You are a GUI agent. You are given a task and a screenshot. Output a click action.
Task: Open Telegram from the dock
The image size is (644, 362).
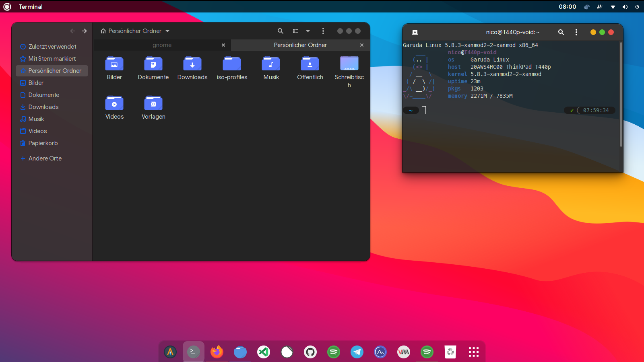point(357,352)
